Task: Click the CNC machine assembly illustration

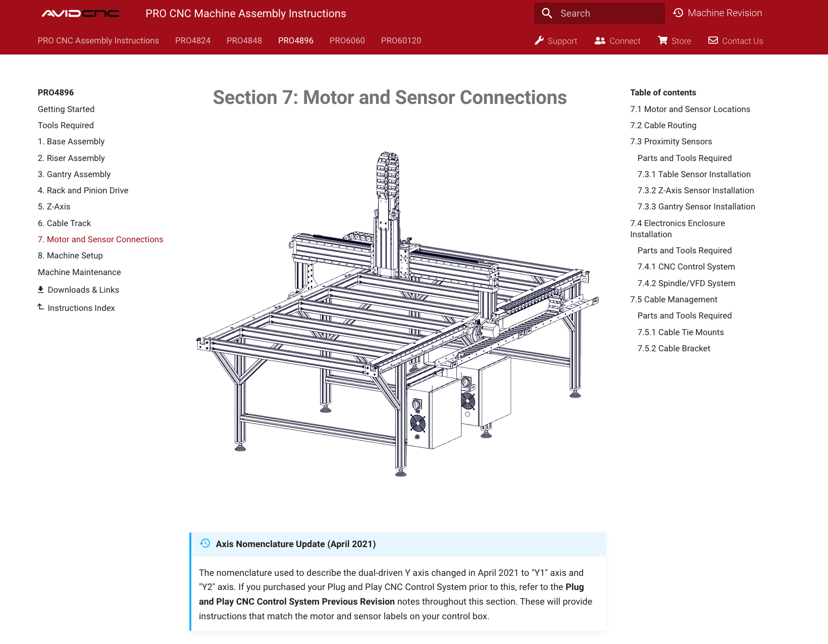Action: tap(398, 314)
